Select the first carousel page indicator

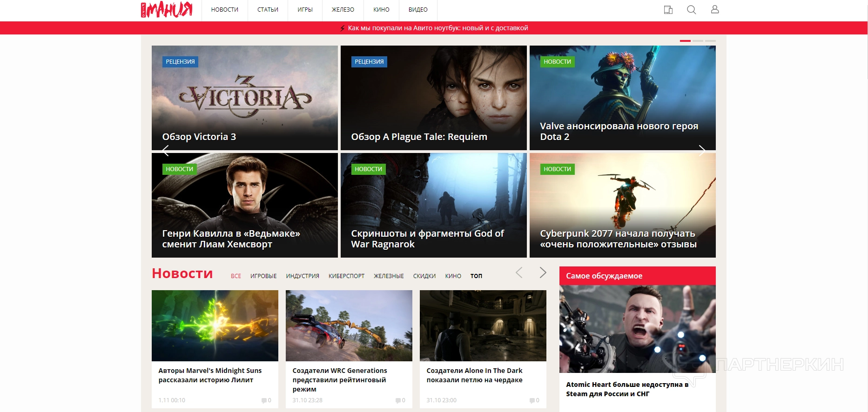coord(685,41)
